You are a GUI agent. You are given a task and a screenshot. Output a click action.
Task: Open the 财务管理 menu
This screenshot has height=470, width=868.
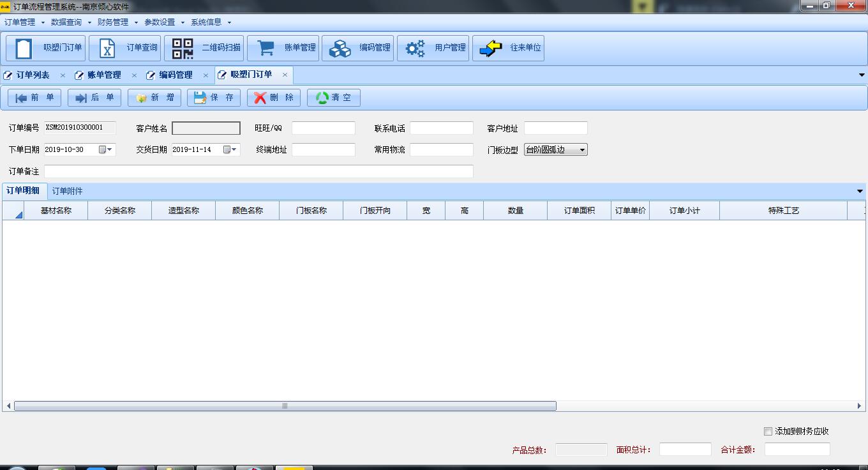pyautogui.click(x=117, y=22)
